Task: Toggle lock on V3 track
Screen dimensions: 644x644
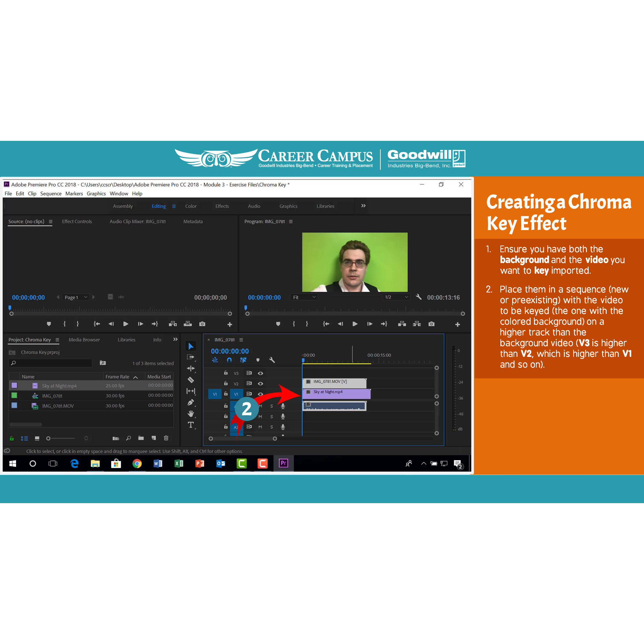Action: [226, 373]
